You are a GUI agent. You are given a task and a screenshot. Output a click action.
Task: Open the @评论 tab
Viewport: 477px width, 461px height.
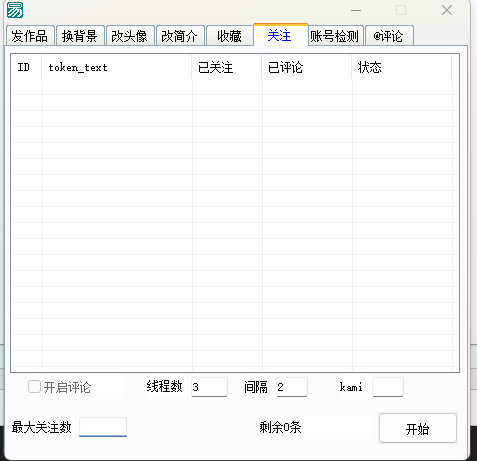[x=389, y=36]
